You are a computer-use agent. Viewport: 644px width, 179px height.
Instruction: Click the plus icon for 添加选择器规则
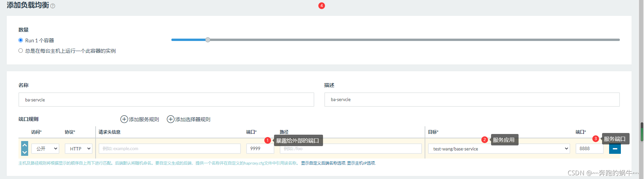tap(171, 119)
